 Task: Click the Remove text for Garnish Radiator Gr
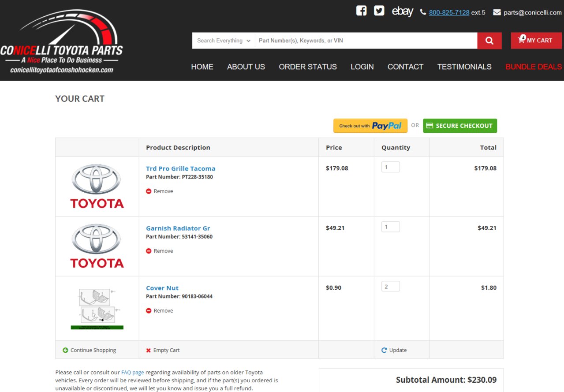tap(163, 251)
